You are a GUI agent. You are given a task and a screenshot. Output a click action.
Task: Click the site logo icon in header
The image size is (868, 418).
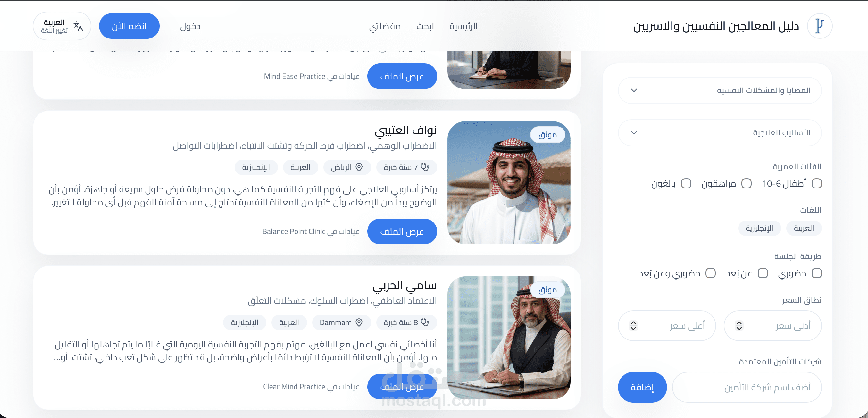click(820, 26)
